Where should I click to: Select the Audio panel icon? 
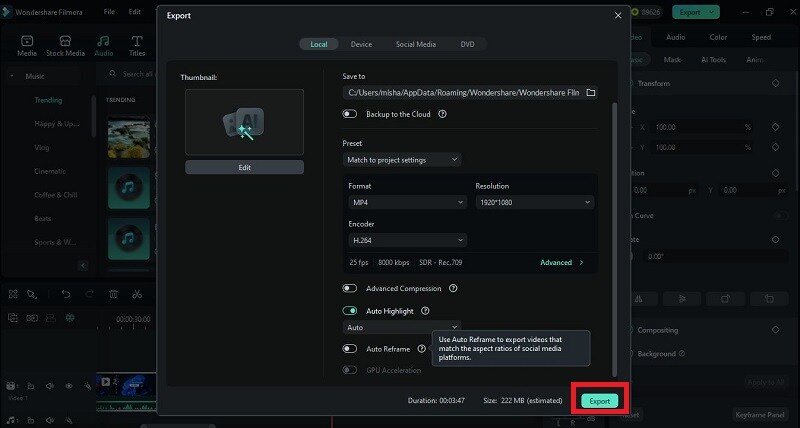click(104, 45)
